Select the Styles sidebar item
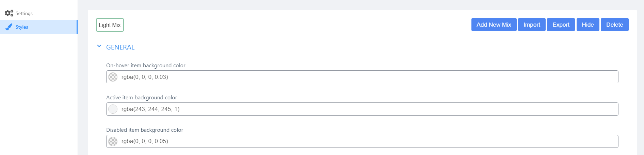Viewport: 644px width, 155px height. (x=22, y=27)
